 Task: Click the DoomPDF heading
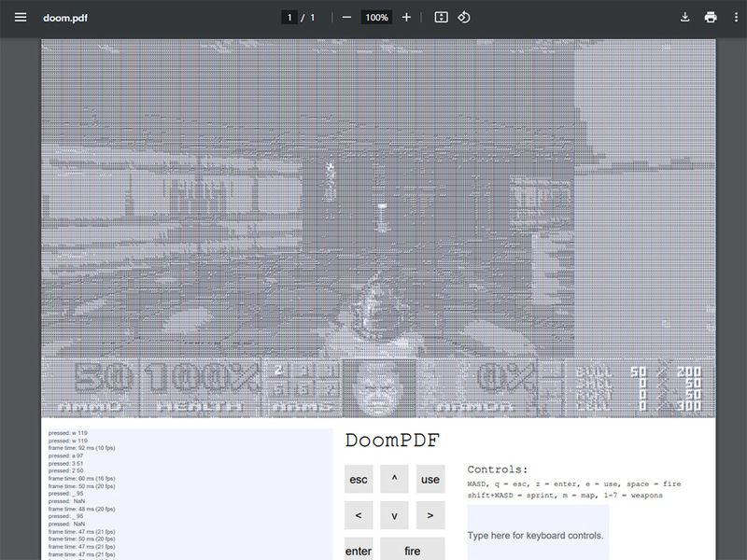pyautogui.click(x=392, y=441)
